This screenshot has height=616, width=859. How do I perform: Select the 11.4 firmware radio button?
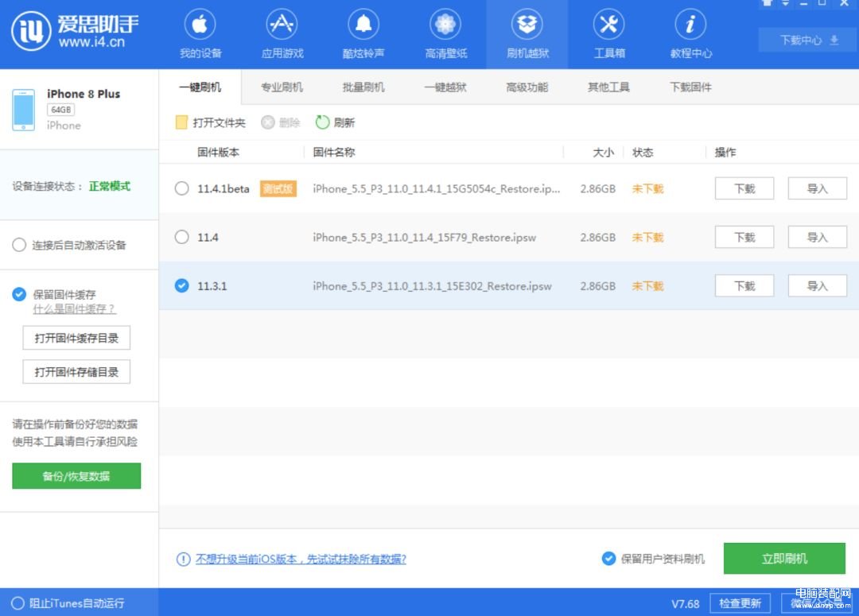182,237
